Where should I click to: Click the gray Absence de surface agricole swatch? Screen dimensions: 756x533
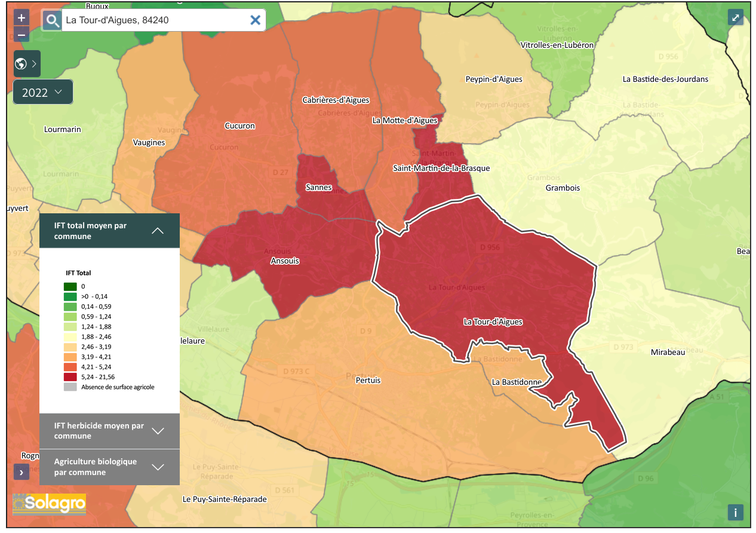[70, 387]
